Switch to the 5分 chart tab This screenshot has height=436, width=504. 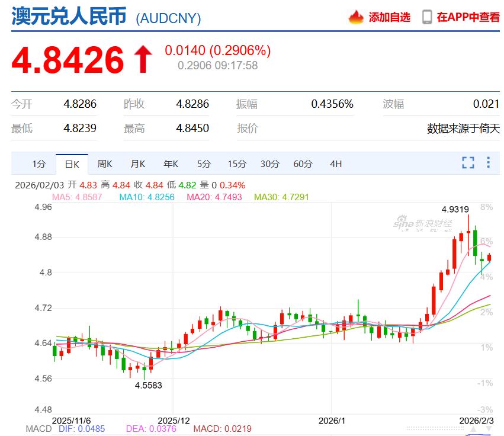204,164
